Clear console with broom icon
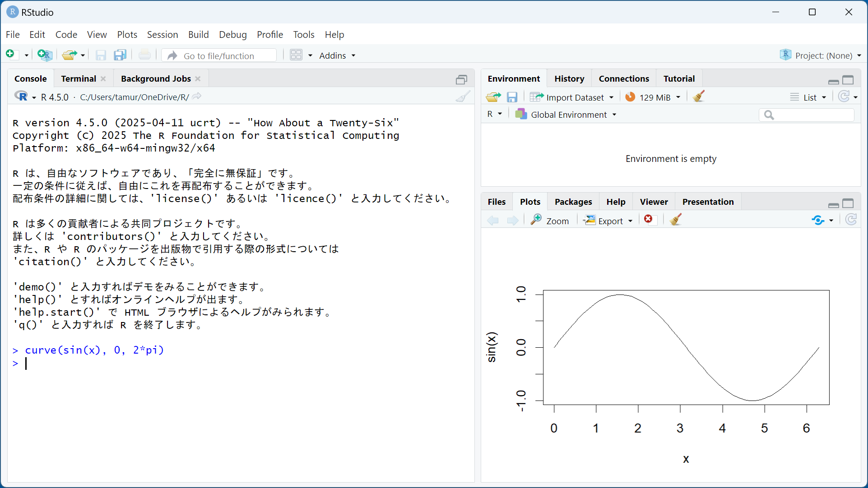 click(463, 97)
